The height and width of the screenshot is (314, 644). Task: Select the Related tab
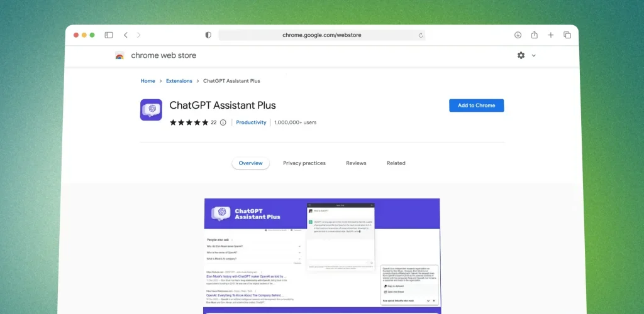click(x=396, y=163)
